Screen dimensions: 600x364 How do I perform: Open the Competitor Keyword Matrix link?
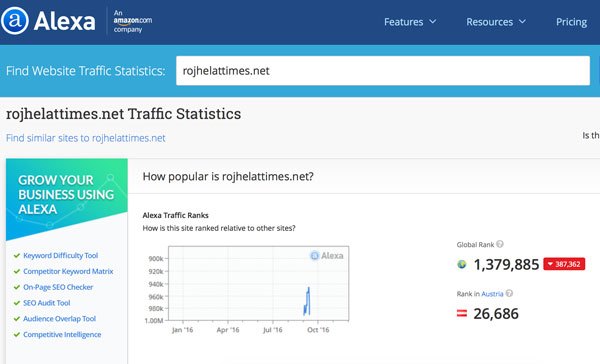click(68, 271)
